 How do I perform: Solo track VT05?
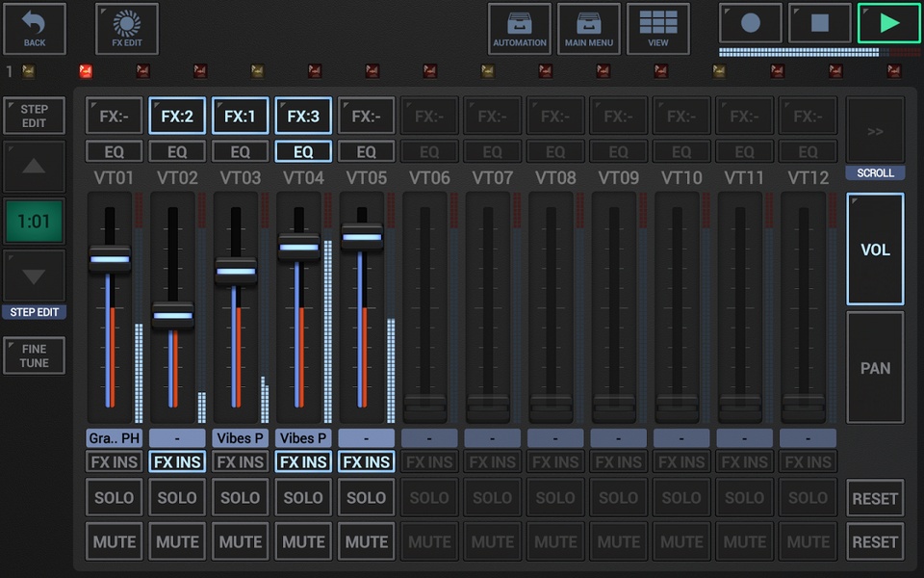click(x=367, y=498)
